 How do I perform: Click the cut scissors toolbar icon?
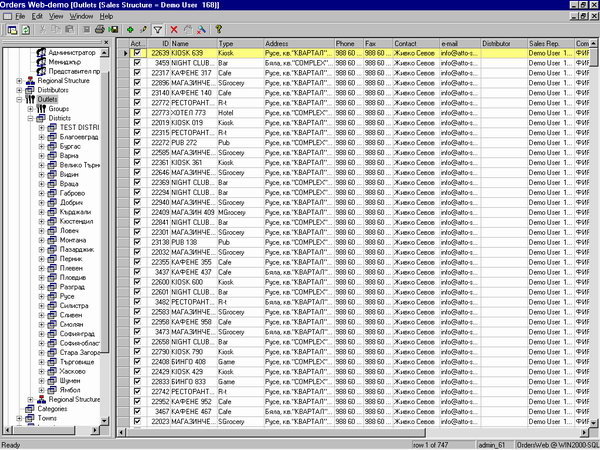coord(42,29)
